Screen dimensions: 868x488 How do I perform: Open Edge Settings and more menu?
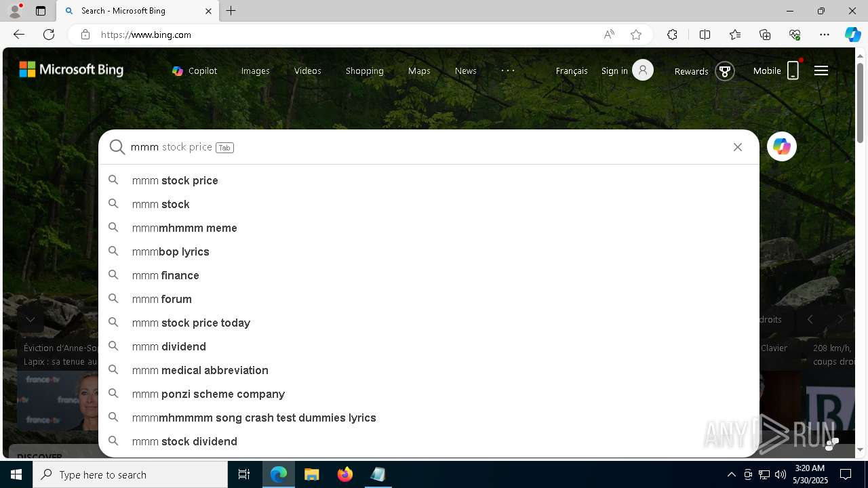(825, 35)
